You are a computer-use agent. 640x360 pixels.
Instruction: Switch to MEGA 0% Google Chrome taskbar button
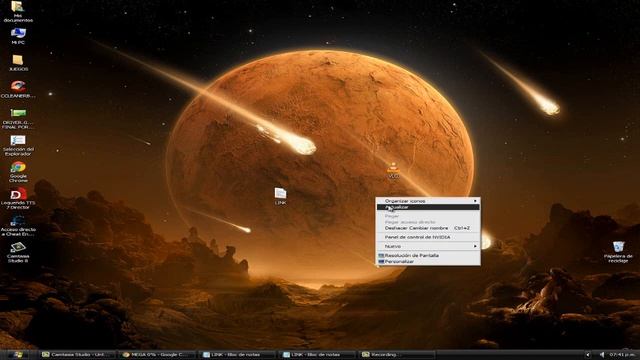click(158, 355)
